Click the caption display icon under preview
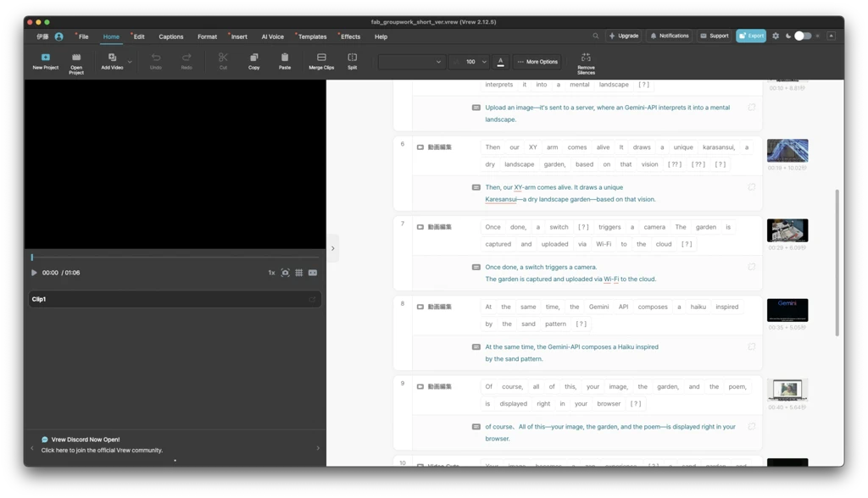 pyautogui.click(x=313, y=273)
